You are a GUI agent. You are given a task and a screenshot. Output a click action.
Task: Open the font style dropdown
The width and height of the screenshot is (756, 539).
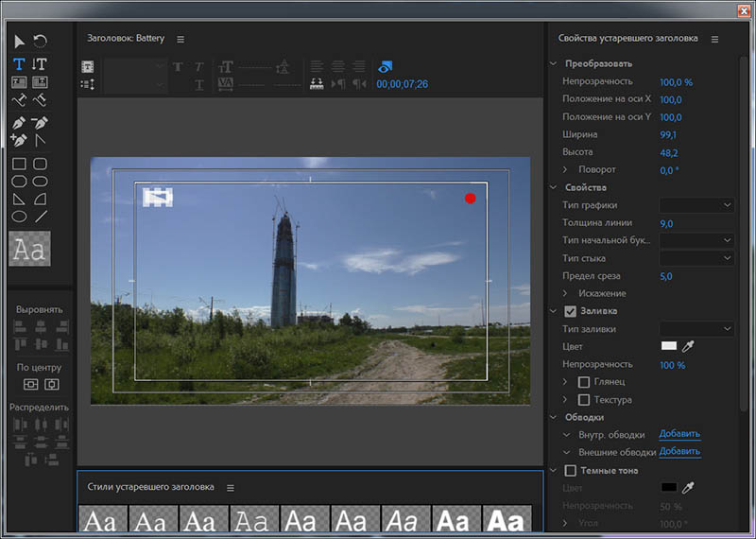[x=134, y=84]
